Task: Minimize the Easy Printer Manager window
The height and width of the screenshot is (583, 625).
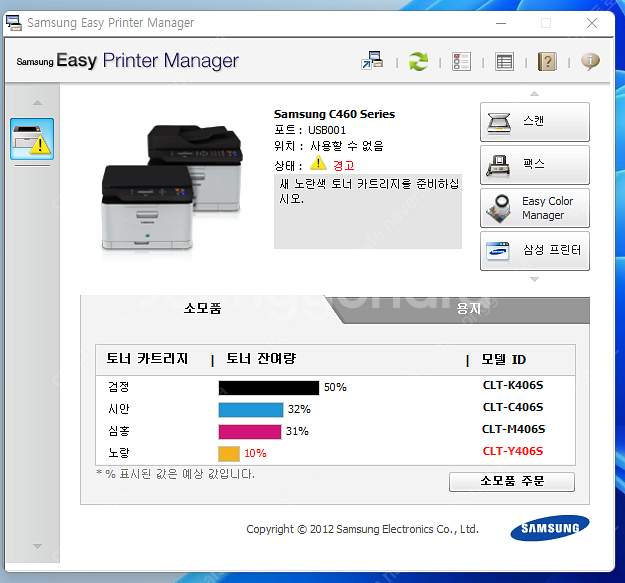Action: (x=501, y=23)
